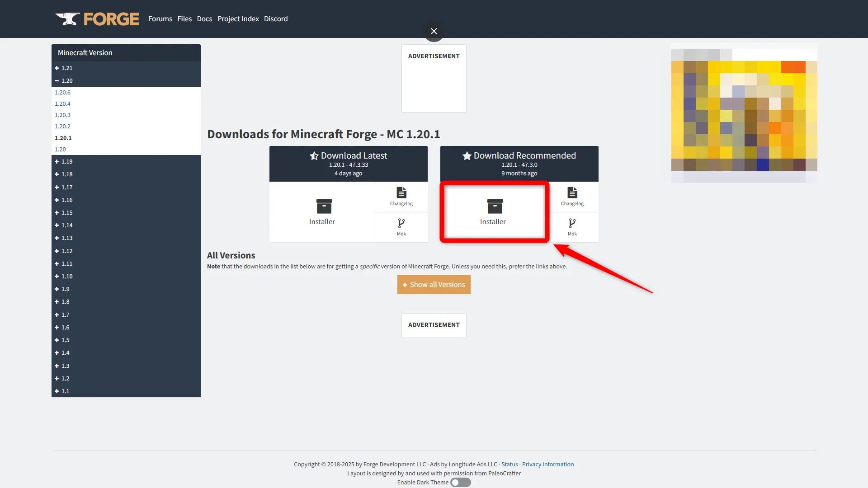The height and width of the screenshot is (488, 868).
Task: Open the Status footer link
Action: click(509, 464)
